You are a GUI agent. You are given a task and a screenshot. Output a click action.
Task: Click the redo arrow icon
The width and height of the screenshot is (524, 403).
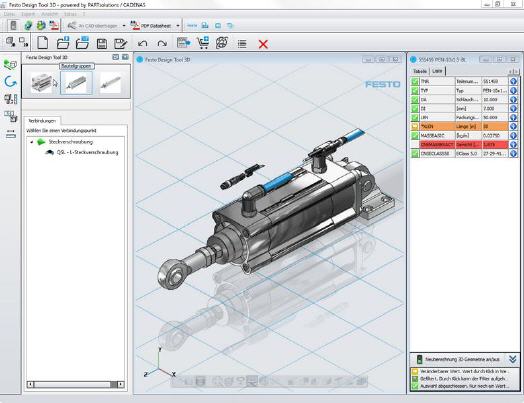point(162,44)
